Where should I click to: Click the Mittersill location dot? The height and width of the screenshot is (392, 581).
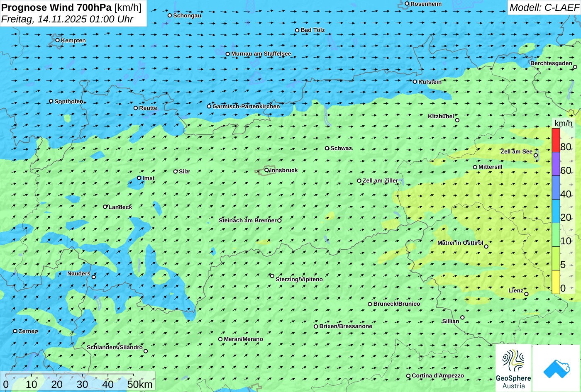(475, 167)
